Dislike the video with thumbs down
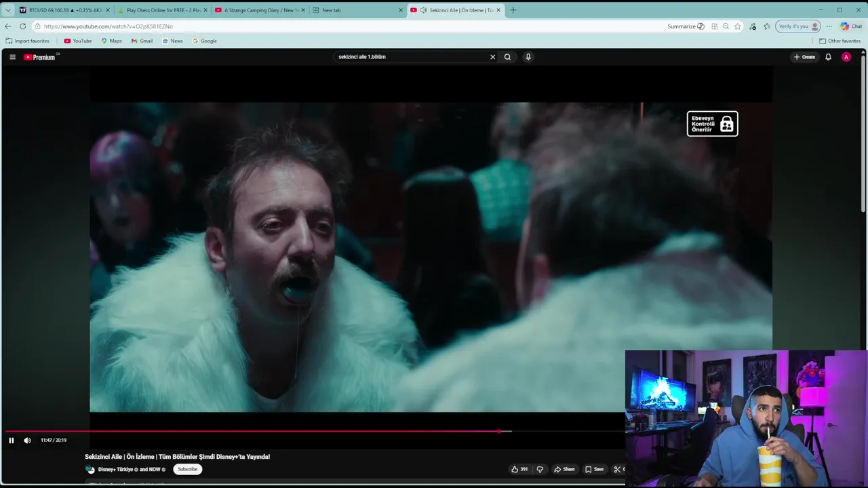Screen dimensions: 868x488 (540, 469)
